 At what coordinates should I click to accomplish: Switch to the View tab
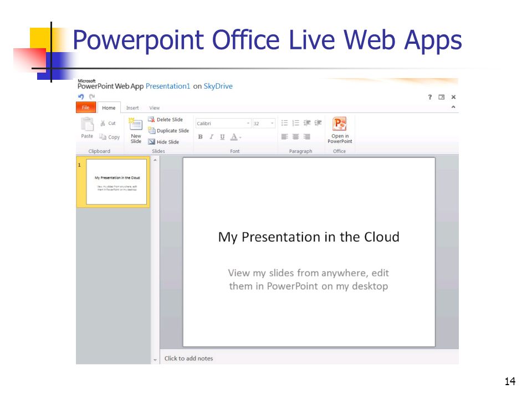155,108
